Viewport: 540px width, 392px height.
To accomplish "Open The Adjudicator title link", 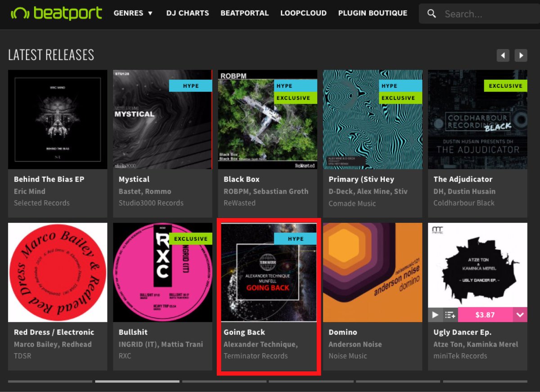I will coord(463,179).
